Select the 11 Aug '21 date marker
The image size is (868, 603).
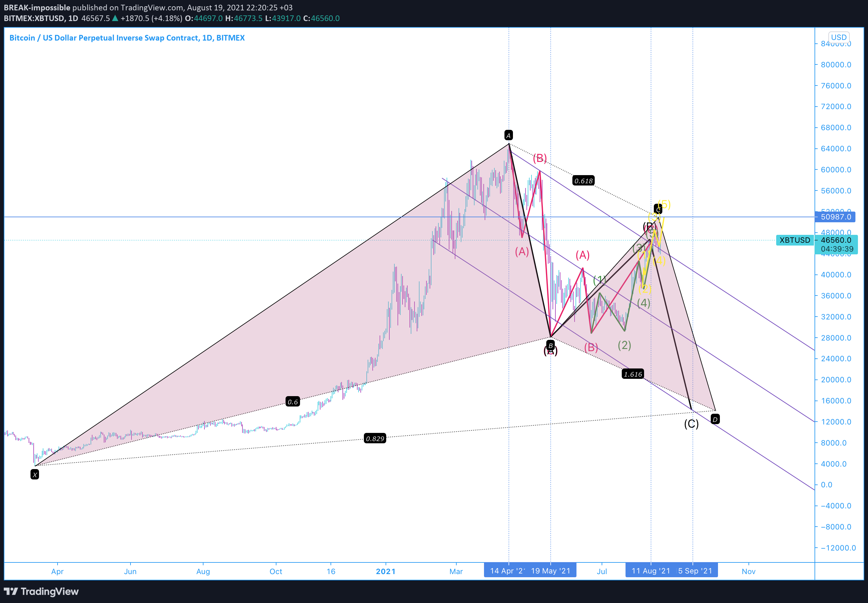tap(651, 571)
